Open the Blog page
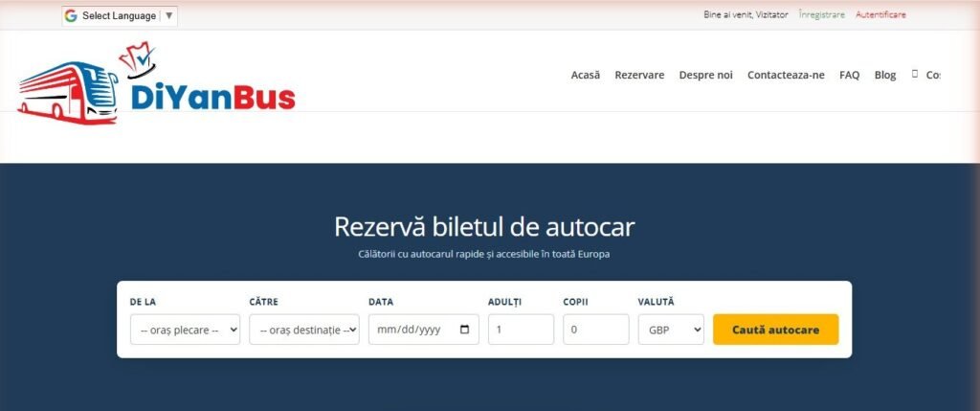The image size is (980, 411). 885,75
